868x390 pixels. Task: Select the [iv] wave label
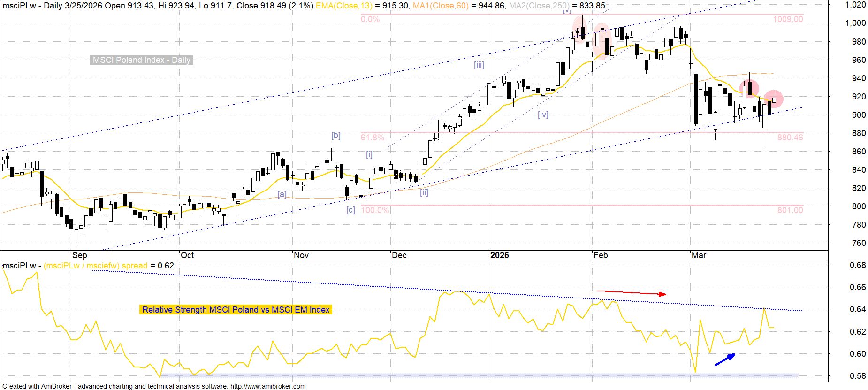543,115
